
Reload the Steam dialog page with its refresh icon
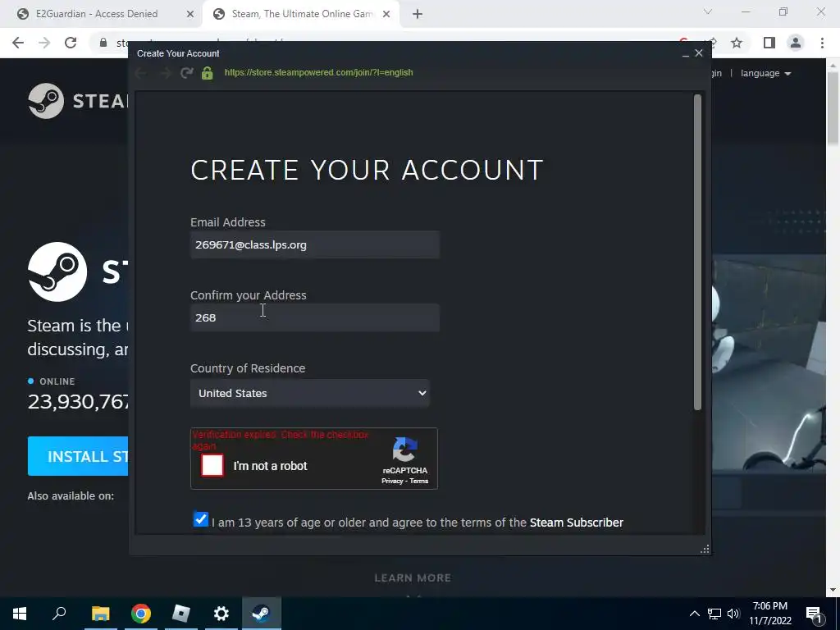coord(186,73)
